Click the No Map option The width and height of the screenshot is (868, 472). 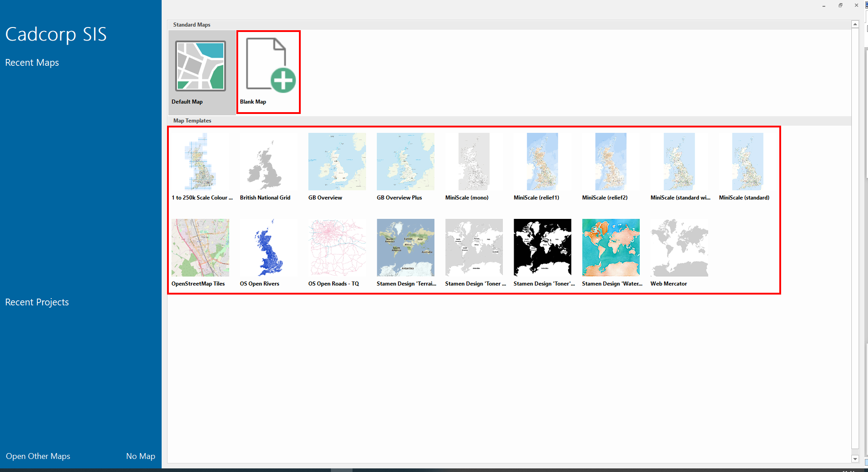(x=140, y=456)
